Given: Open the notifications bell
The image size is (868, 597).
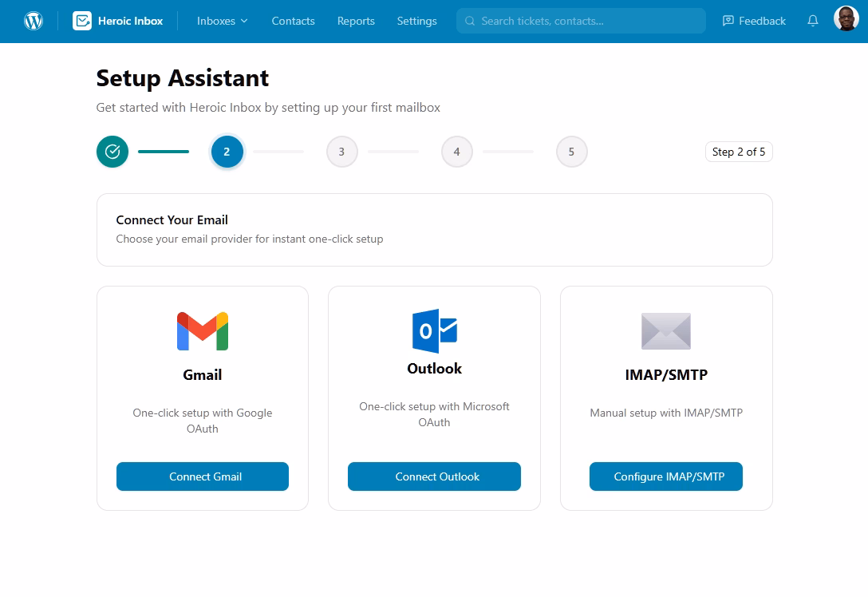Looking at the screenshot, I should pyautogui.click(x=813, y=21).
